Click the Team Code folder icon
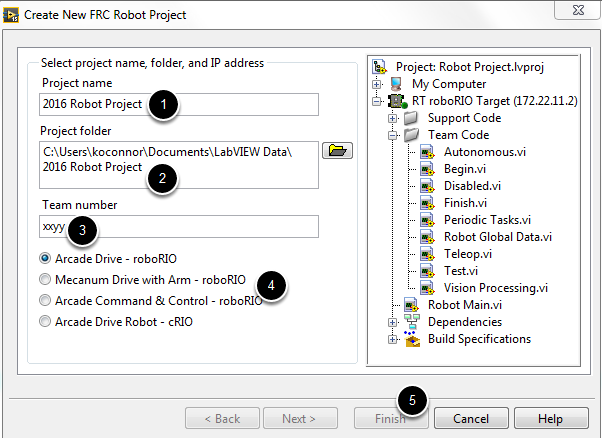 pyautogui.click(x=412, y=135)
